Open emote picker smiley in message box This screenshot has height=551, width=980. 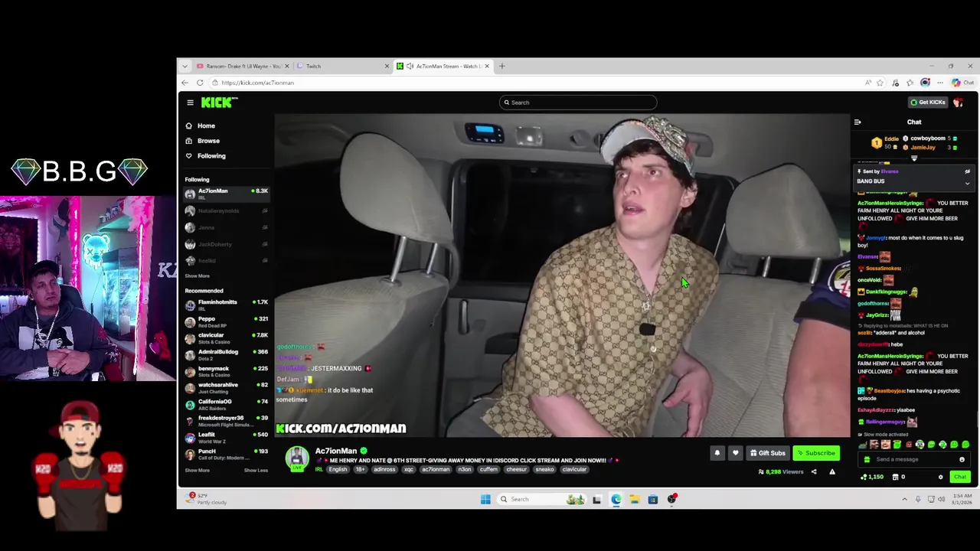(x=962, y=459)
